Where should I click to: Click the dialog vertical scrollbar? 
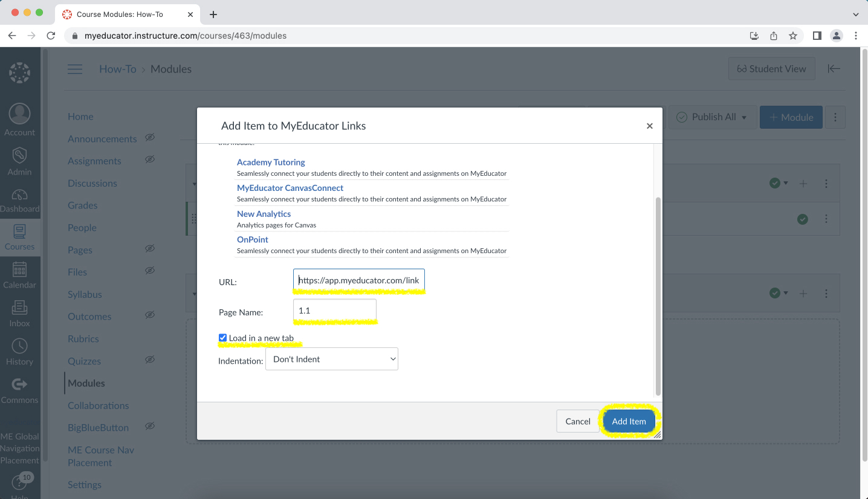coord(658,296)
